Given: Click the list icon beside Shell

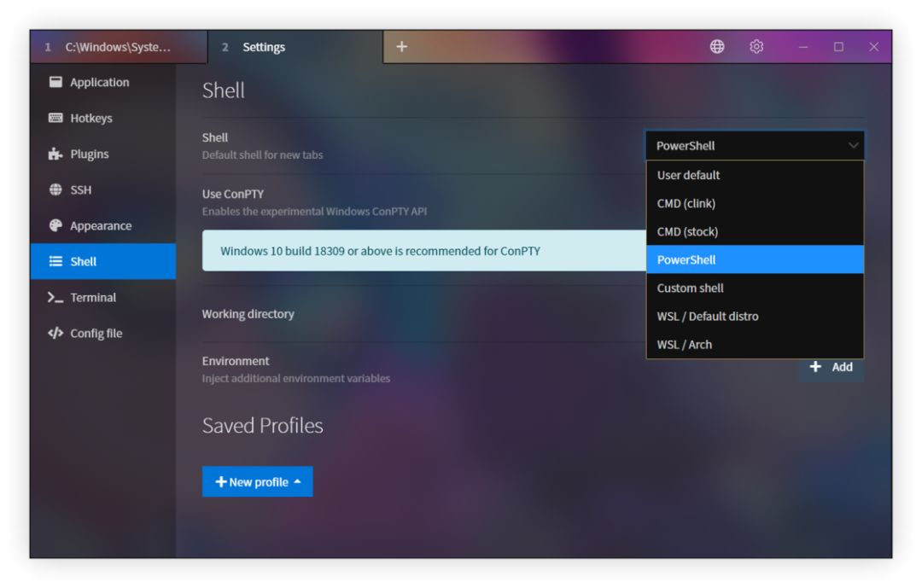Looking at the screenshot, I should click(x=55, y=261).
